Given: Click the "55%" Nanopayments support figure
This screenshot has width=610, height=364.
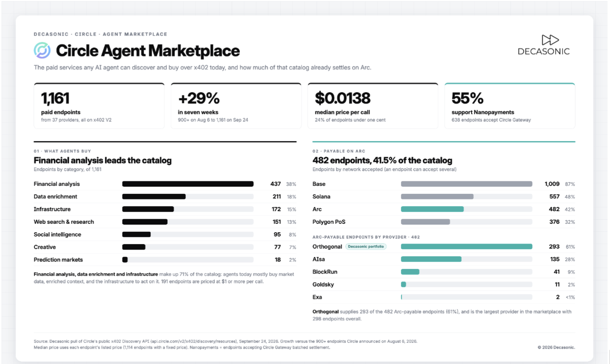Looking at the screenshot, I should pyautogui.click(x=467, y=98).
